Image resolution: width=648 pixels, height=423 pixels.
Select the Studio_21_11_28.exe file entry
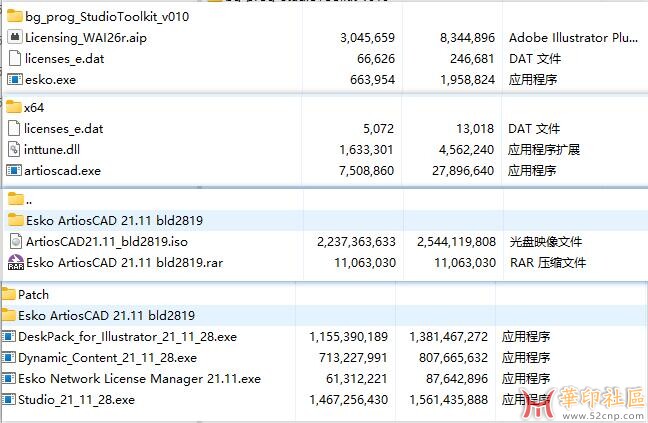tap(76, 400)
